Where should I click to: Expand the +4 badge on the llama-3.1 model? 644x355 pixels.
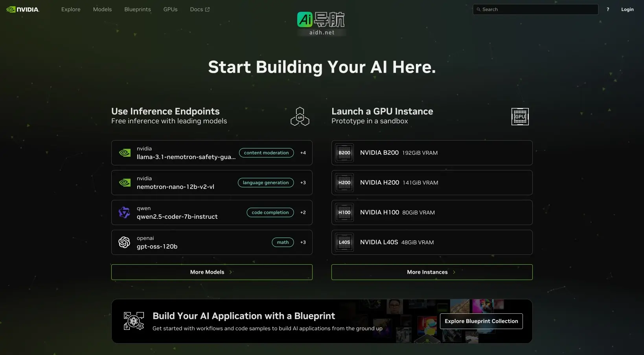(x=303, y=153)
